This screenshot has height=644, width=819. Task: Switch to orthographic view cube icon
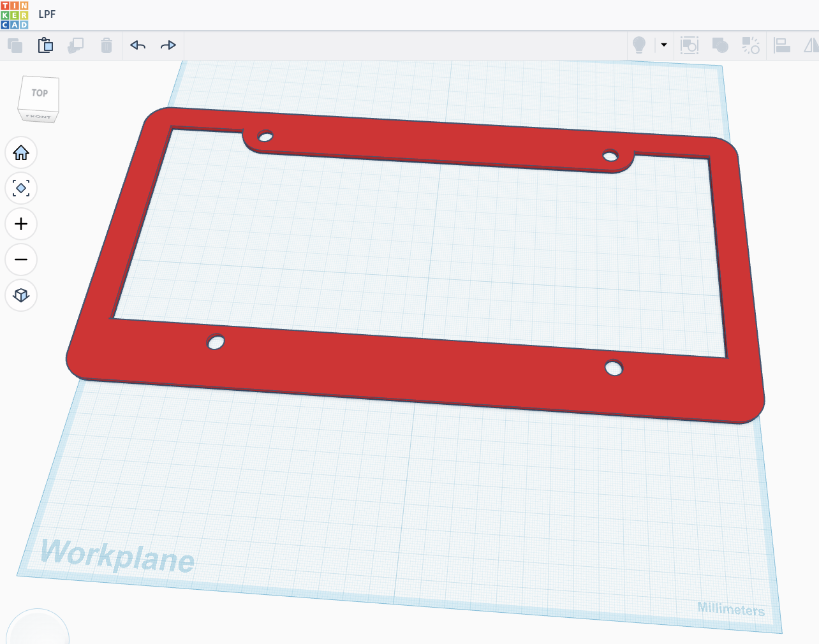coord(21,295)
